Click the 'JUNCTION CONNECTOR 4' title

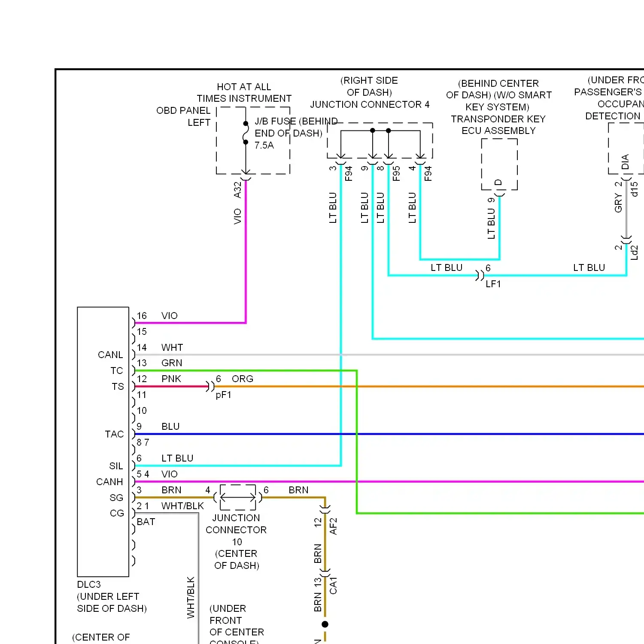[370, 105]
